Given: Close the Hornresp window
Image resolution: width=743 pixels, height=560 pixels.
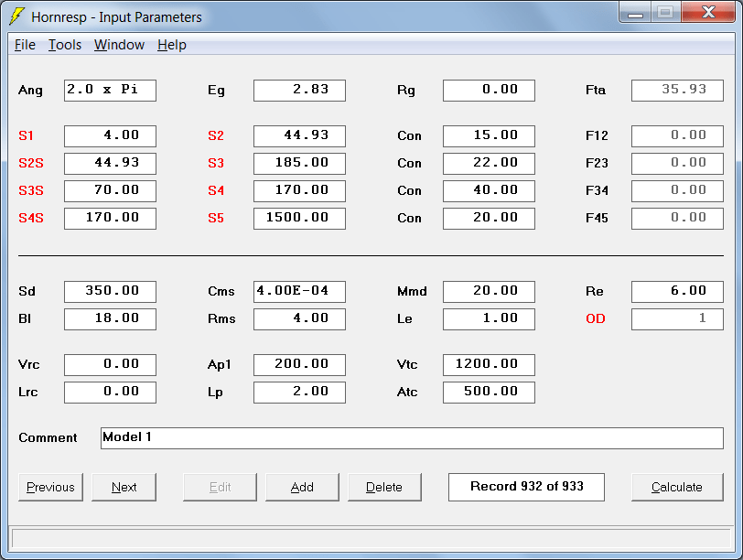Looking at the screenshot, I should [x=708, y=12].
